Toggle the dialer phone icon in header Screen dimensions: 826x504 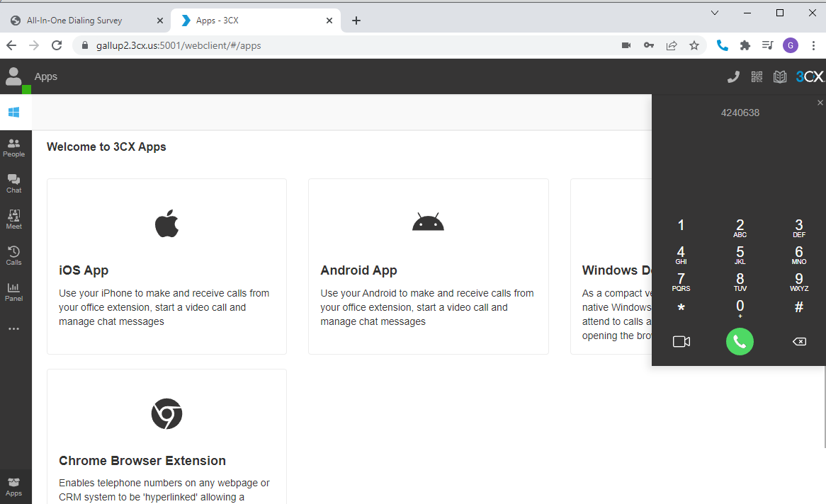[733, 77]
